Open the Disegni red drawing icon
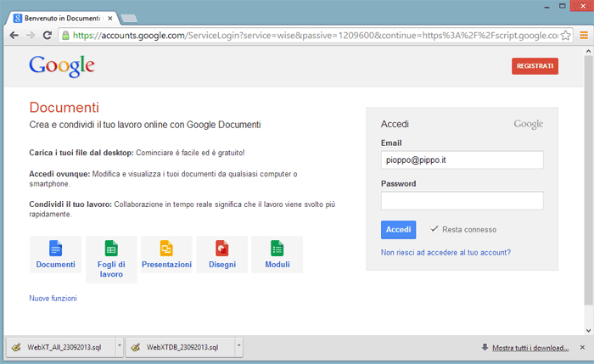594x364 pixels. pos(222,249)
